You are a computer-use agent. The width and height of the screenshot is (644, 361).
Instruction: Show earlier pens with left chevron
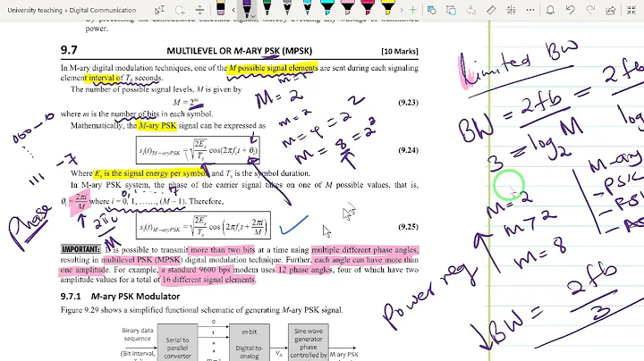pyautogui.click(x=233, y=10)
